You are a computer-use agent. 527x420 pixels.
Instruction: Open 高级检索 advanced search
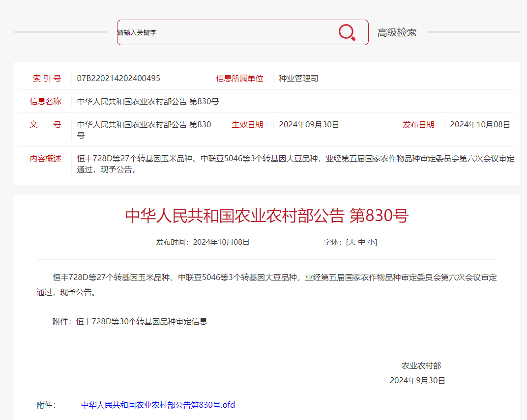(x=397, y=32)
